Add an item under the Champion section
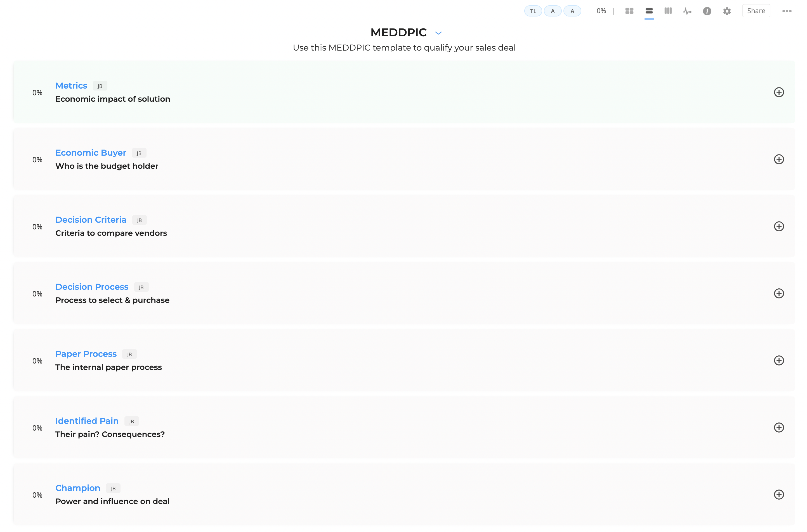 [779, 495]
